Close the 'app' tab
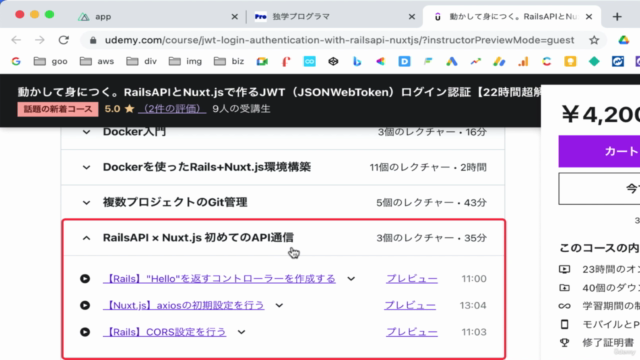This screenshot has height=360, width=640. [235, 17]
